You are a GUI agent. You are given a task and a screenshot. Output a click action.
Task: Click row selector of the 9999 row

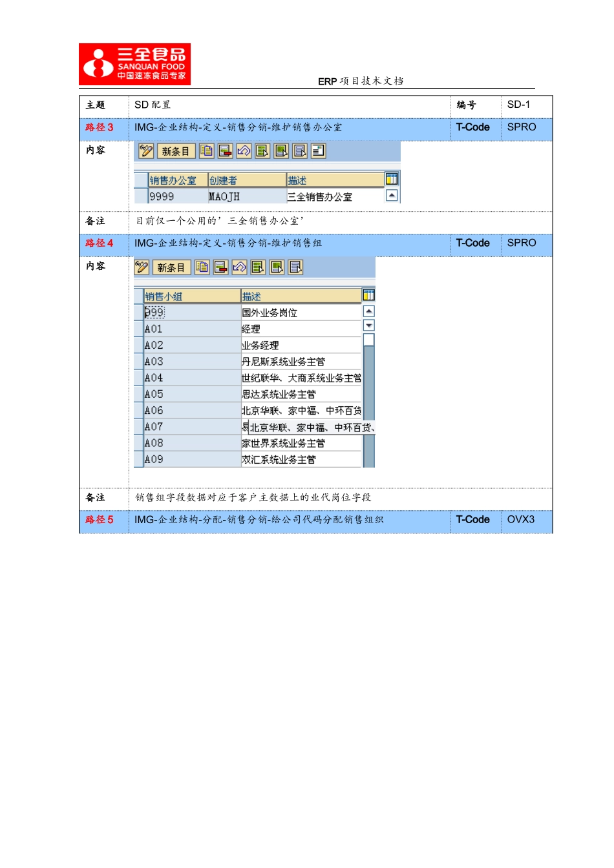click(x=141, y=196)
